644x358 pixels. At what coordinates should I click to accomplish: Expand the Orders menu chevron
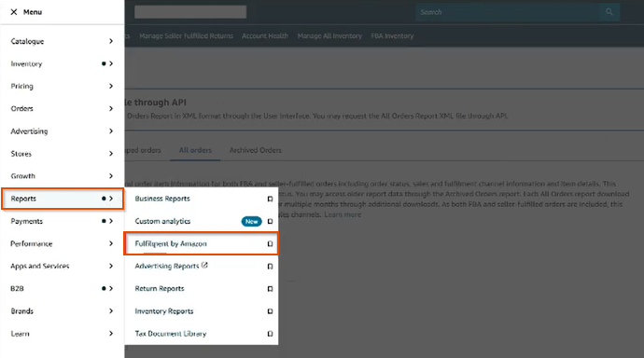coord(111,109)
